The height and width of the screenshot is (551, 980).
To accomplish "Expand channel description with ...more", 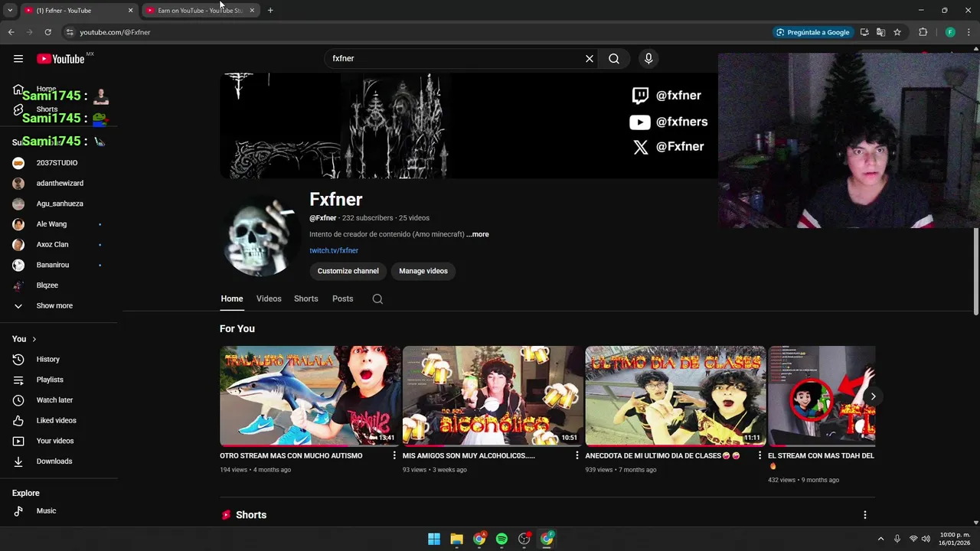I will (478, 234).
